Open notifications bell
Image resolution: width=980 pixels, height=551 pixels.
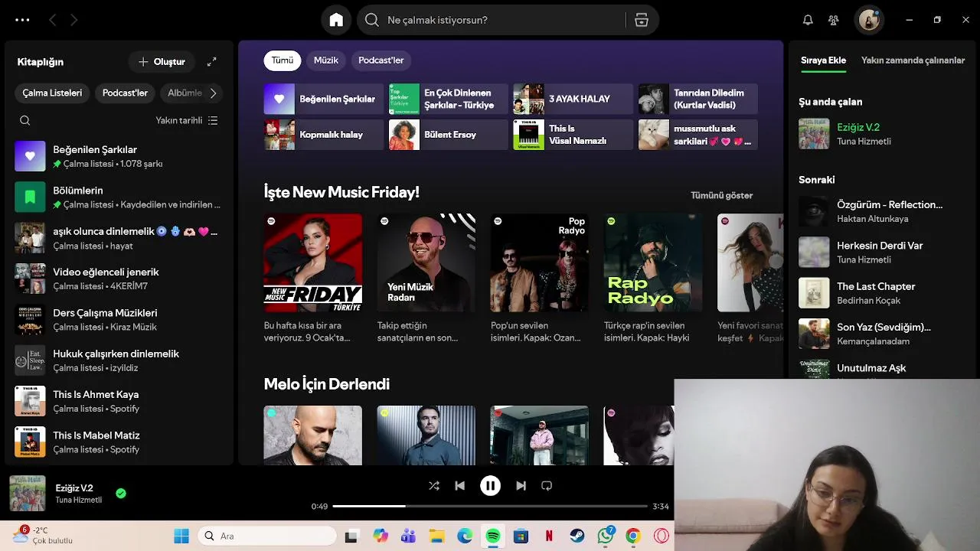pyautogui.click(x=808, y=20)
